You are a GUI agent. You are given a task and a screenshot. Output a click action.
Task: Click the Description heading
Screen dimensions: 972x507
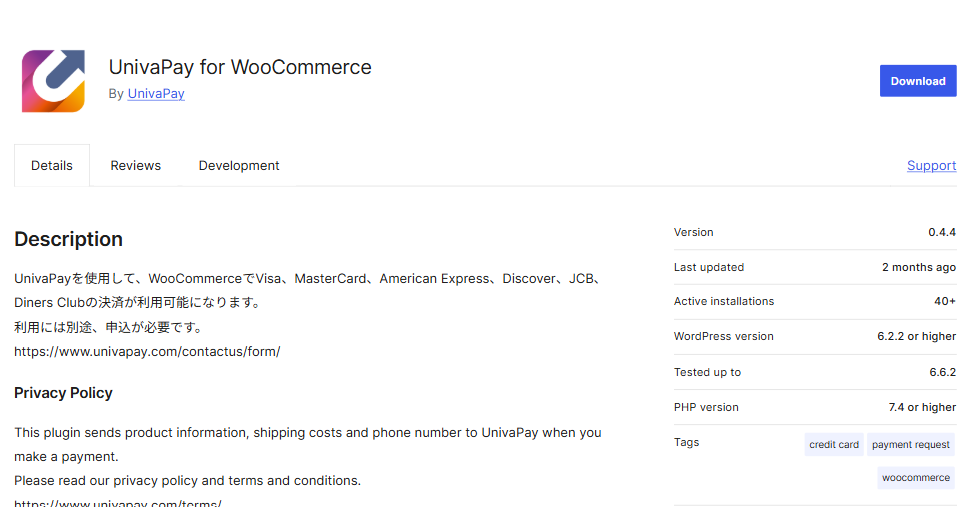(69, 239)
